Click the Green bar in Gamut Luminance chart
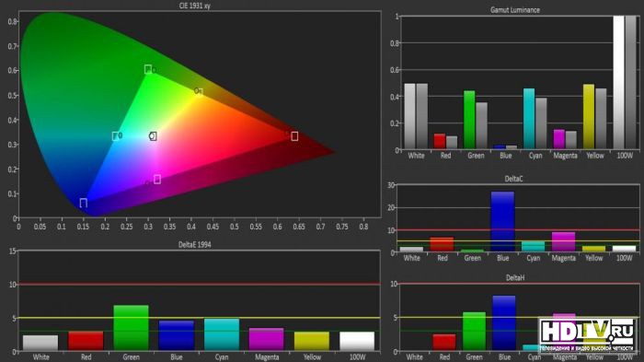644x362 pixels. tap(469, 120)
